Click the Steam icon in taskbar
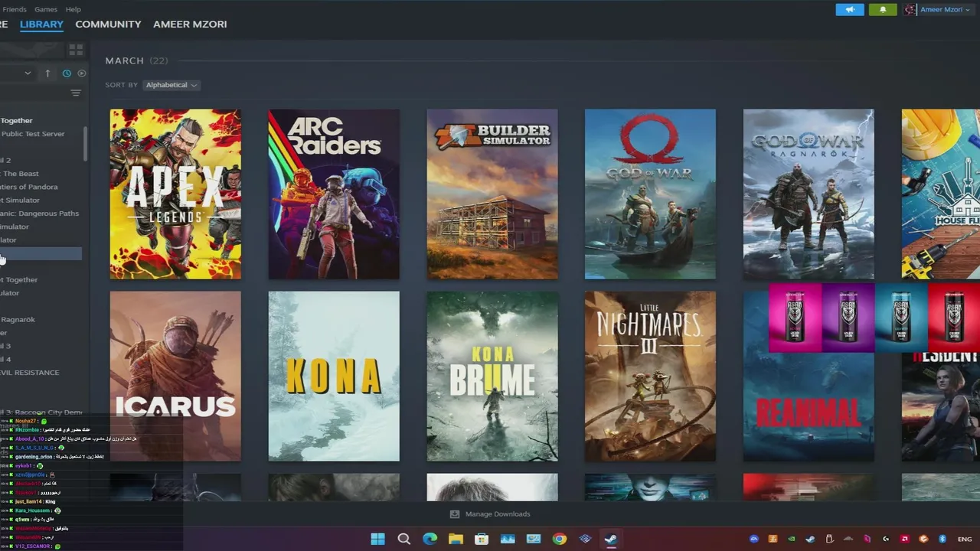This screenshot has height=551, width=980. (x=611, y=539)
